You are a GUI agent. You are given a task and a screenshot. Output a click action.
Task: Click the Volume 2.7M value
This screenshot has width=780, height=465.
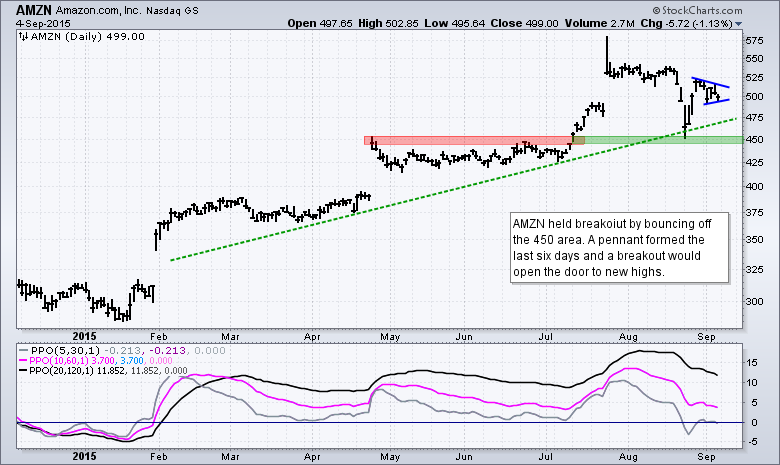(599, 23)
